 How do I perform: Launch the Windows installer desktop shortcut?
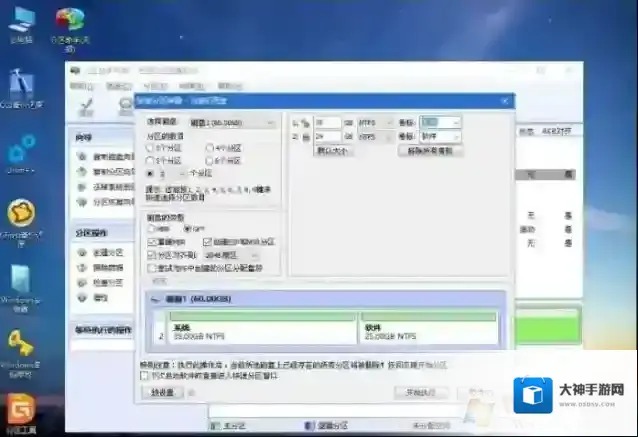tap(21, 282)
